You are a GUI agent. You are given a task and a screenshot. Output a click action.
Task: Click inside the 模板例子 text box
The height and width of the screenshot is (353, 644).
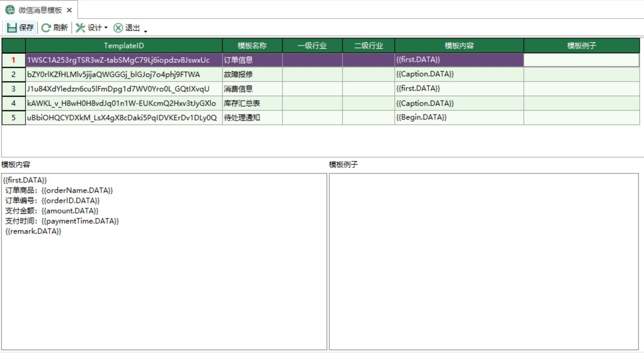pyautogui.click(x=484, y=262)
